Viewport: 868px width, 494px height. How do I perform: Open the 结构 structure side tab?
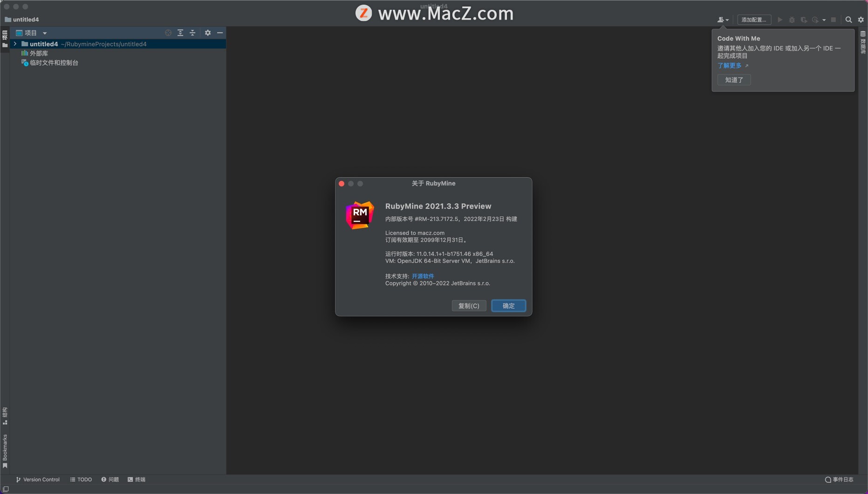pyautogui.click(x=5, y=416)
